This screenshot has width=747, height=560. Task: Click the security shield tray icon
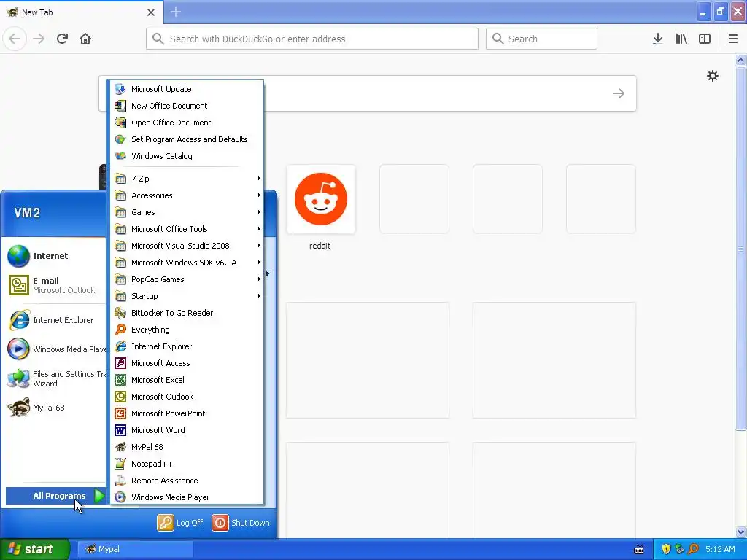coord(666,549)
